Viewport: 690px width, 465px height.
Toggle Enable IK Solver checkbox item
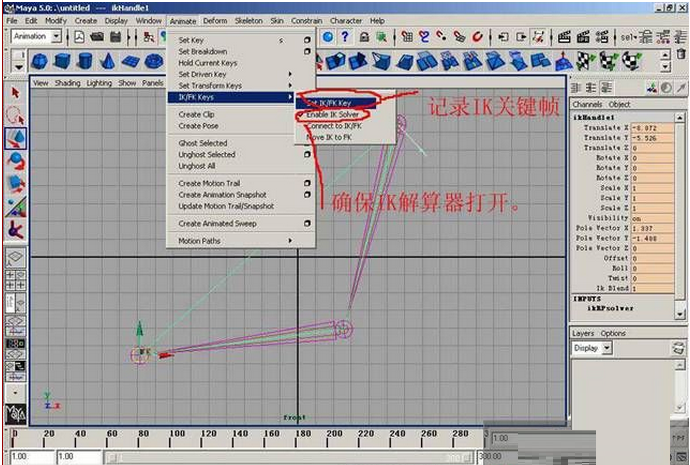(x=333, y=114)
